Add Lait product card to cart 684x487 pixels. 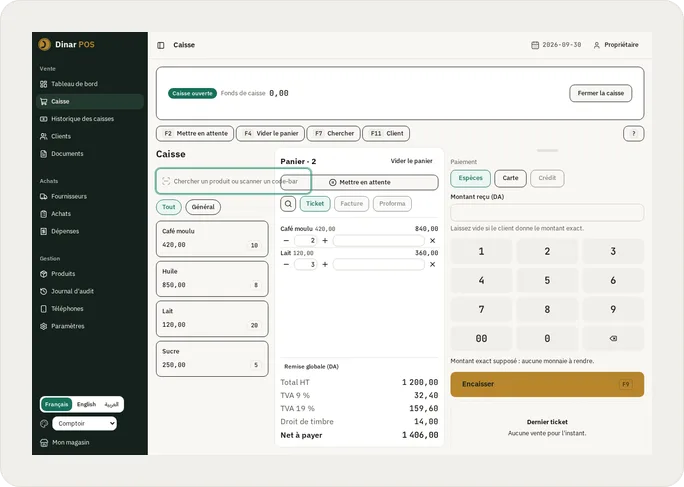(212, 319)
